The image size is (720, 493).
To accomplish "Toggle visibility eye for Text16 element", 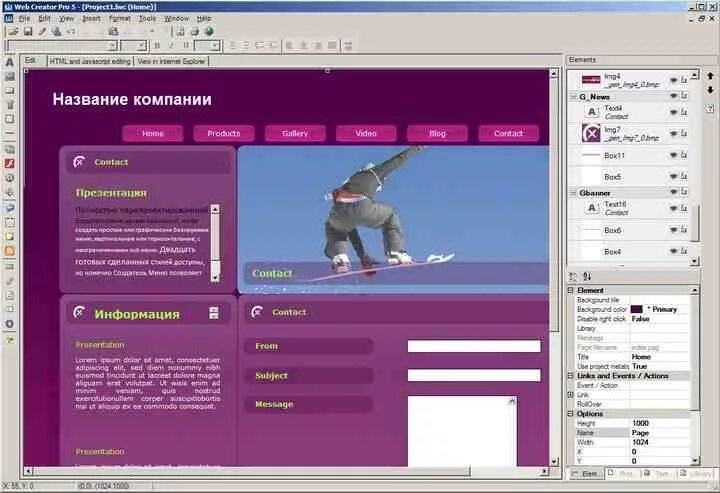I will point(673,208).
